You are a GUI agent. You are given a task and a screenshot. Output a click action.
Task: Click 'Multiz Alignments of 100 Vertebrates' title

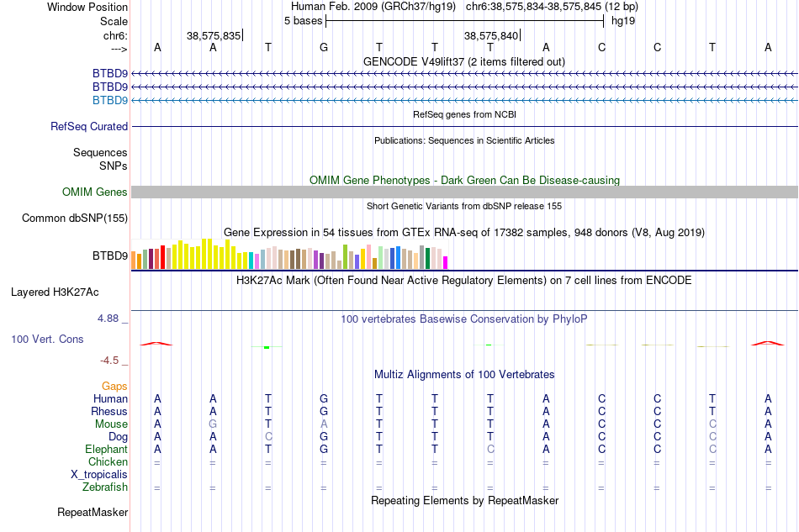[464, 375]
